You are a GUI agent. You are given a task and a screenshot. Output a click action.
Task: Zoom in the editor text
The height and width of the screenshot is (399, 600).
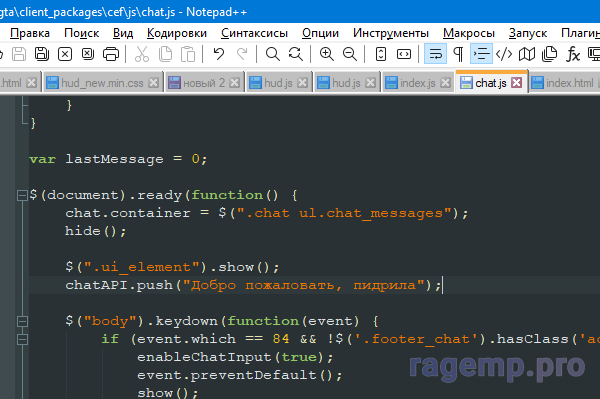coord(326,54)
